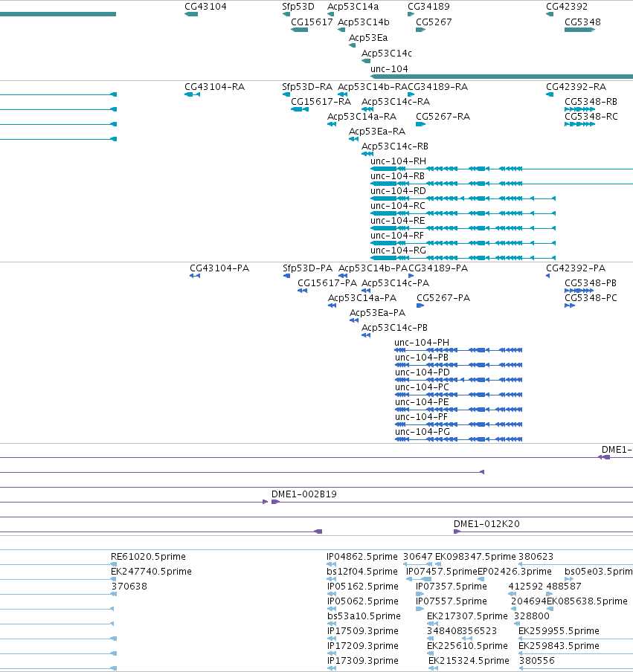Viewport: 633px width, 672px height.
Task: Click the Acp53Ea-RA transcript label
Action: (x=377, y=131)
